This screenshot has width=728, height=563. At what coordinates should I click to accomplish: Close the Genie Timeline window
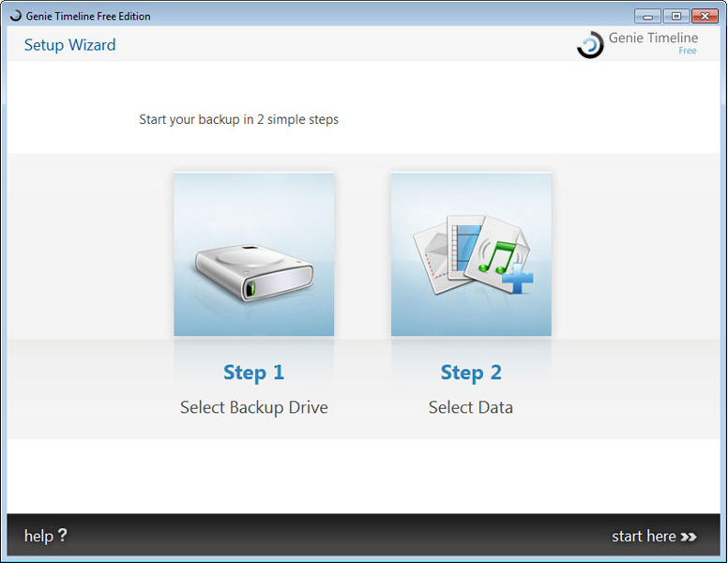705,16
